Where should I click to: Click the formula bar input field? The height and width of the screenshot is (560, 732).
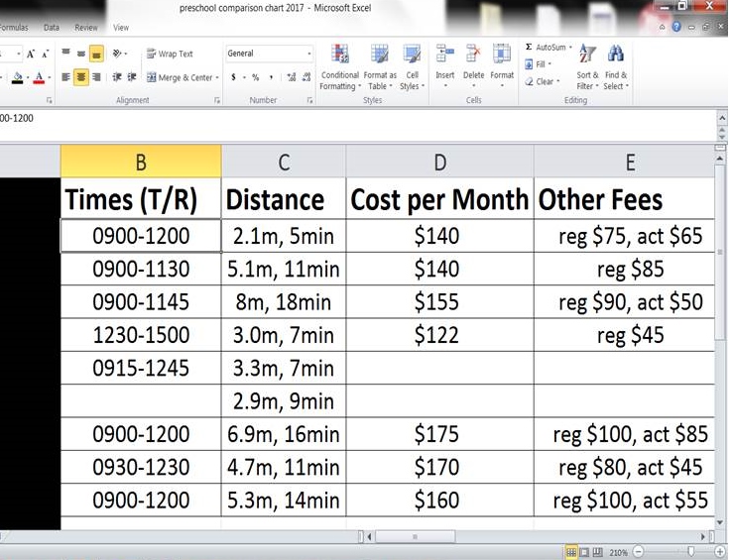[357, 125]
